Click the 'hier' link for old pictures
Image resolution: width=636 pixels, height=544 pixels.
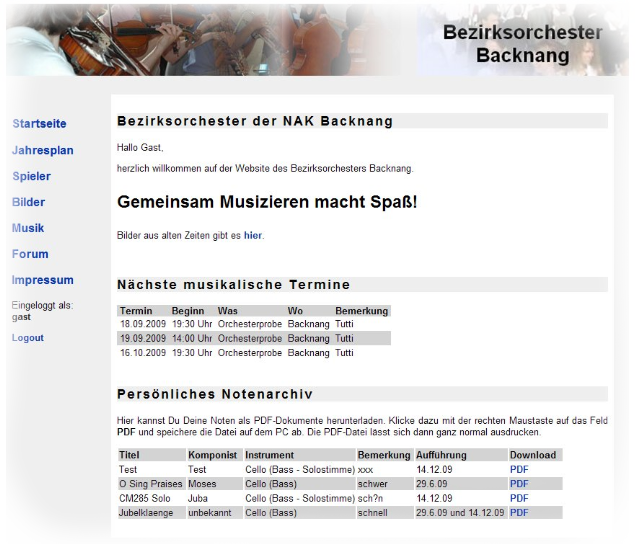click(253, 235)
